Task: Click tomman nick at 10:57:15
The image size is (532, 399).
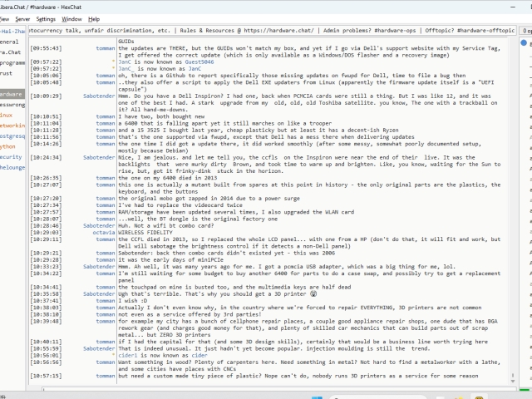Action: [x=106, y=376]
